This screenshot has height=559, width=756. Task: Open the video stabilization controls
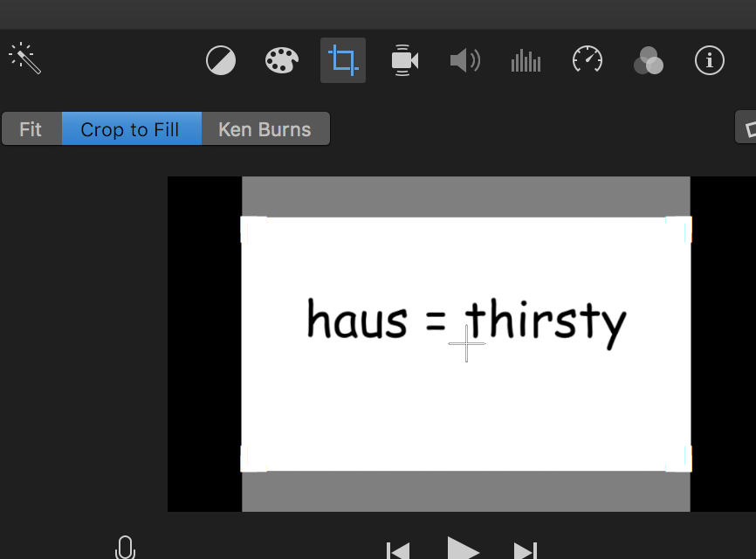point(403,60)
